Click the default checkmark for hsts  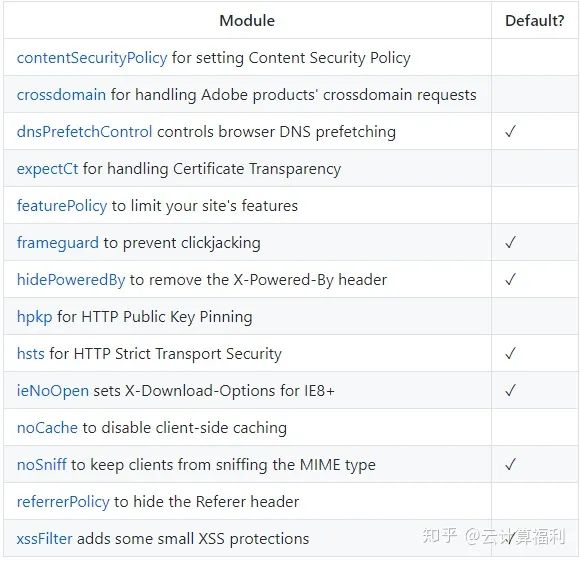pyautogui.click(x=510, y=353)
